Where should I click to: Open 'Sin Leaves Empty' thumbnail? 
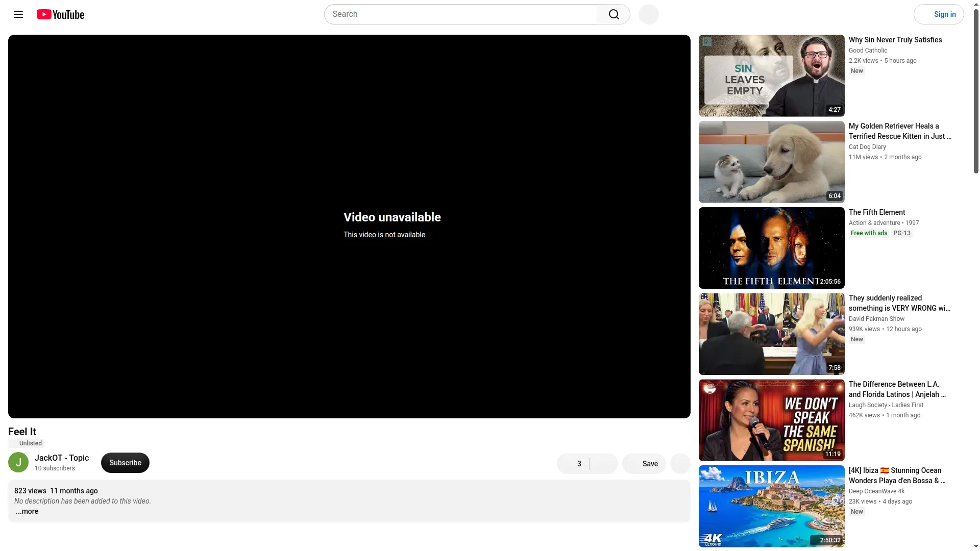click(771, 76)
